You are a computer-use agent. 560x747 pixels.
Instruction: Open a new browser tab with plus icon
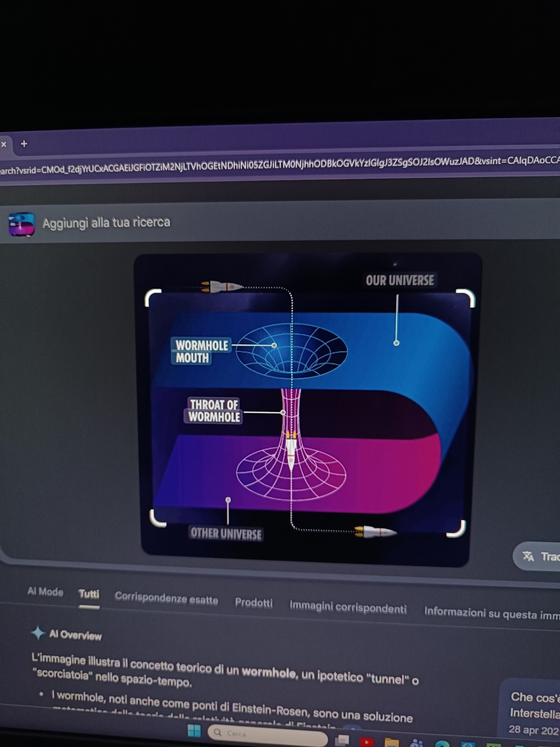pos(24,144)
